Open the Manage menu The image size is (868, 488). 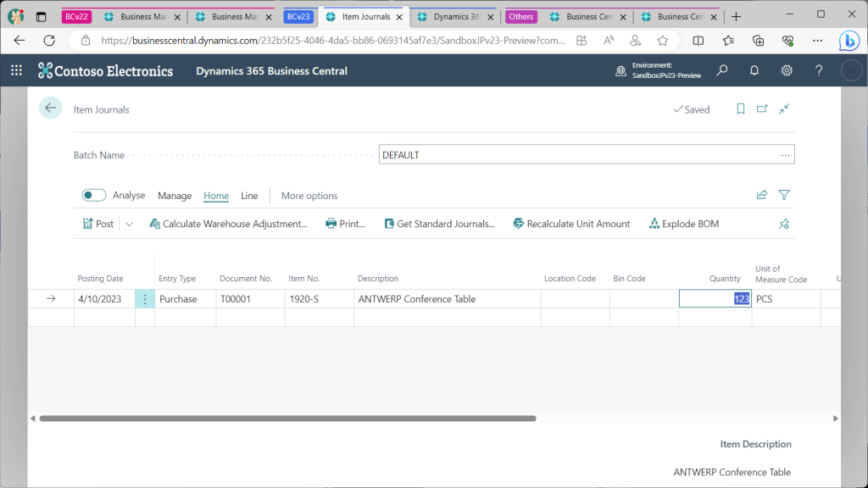coord(175,196)
